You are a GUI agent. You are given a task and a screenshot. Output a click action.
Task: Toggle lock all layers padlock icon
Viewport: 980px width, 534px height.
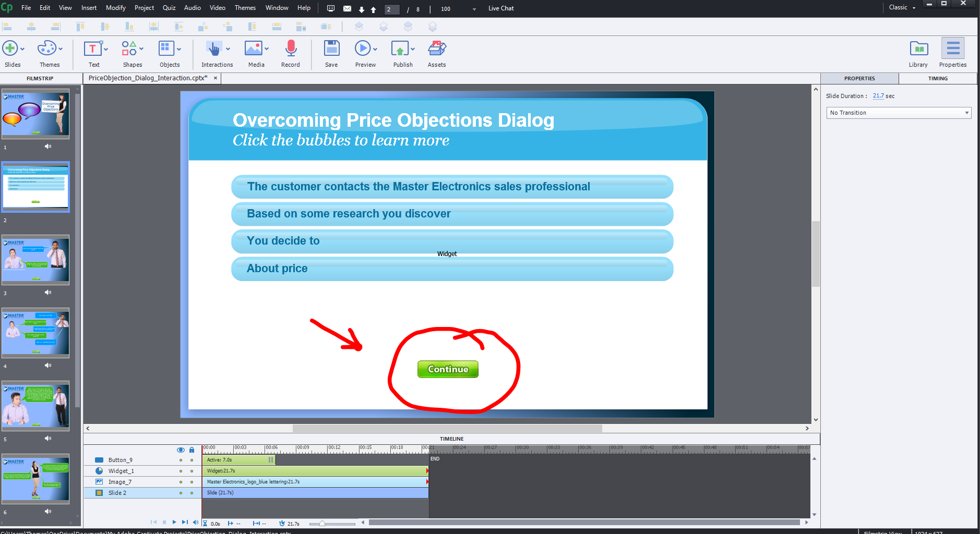(x=192, y=450)
